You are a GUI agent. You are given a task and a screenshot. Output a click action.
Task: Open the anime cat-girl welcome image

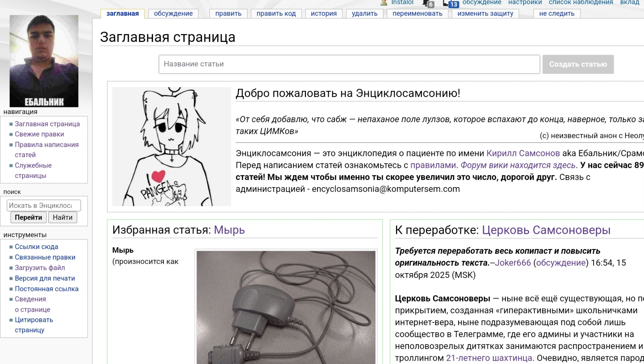click(171, 147)
